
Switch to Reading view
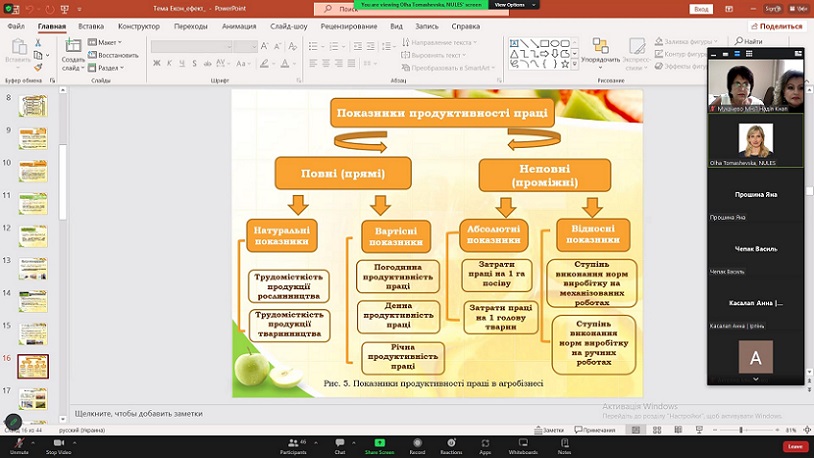[x=678, y=430]
